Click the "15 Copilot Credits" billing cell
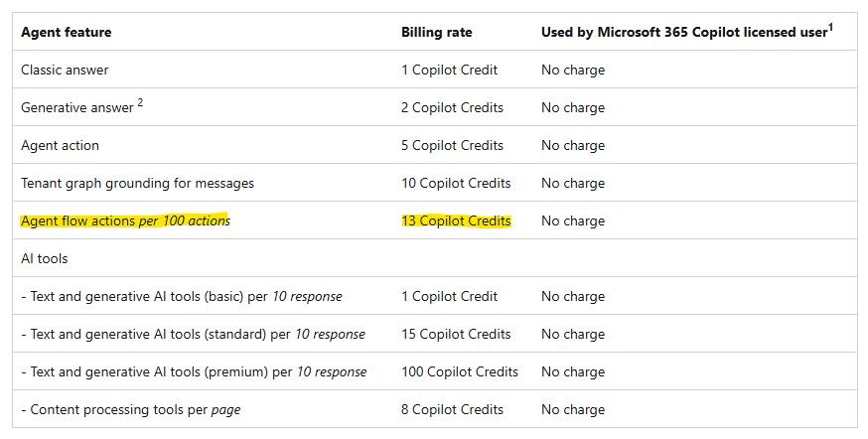 click(x=456, y=335)
